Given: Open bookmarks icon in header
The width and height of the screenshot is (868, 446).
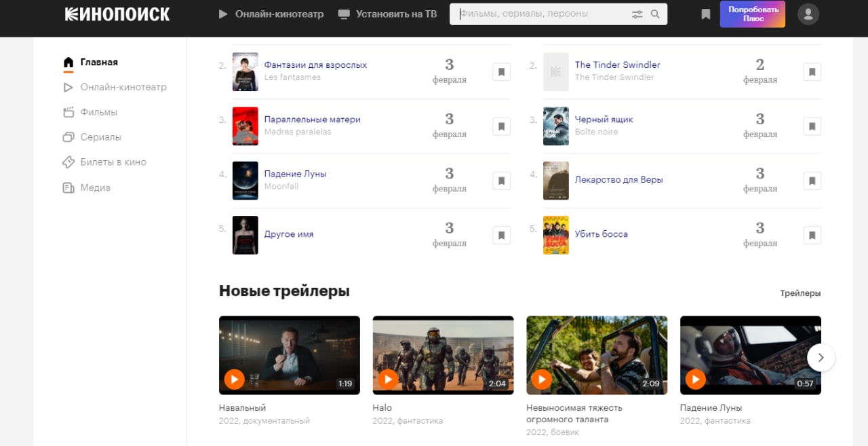Looking at the screenshot, I should (706, 14).
